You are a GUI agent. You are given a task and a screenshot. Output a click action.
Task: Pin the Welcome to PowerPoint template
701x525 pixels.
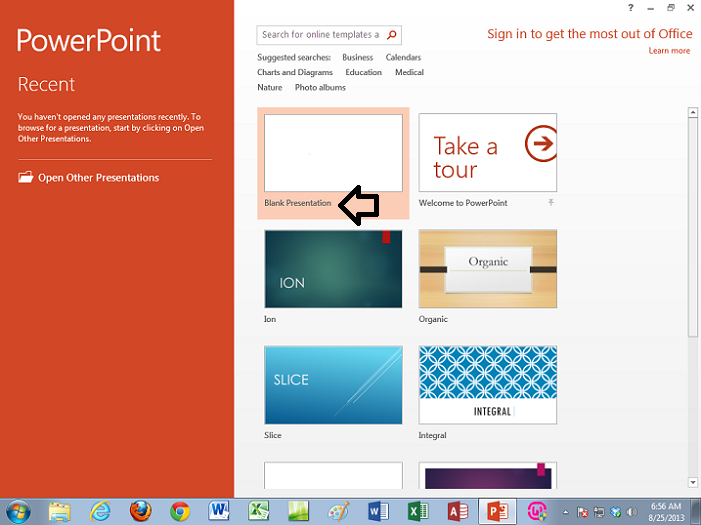point(551,203)
